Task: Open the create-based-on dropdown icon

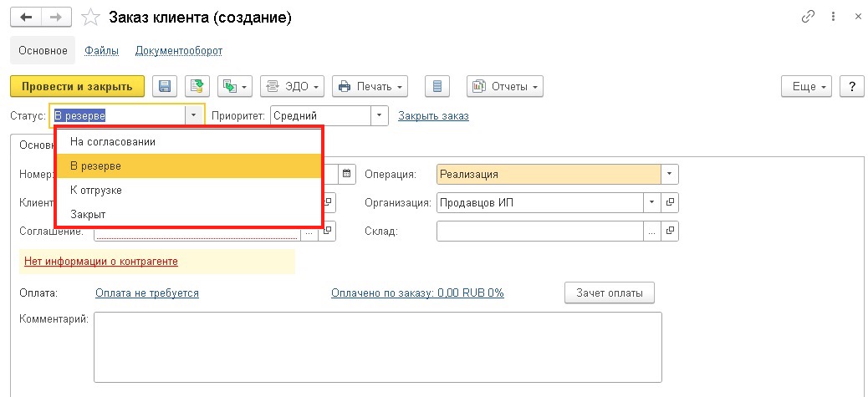Action: [x=235, y=86]
